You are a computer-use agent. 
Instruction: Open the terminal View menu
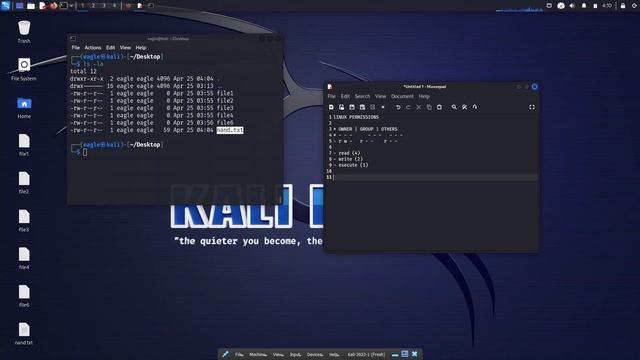pos(125,48)
